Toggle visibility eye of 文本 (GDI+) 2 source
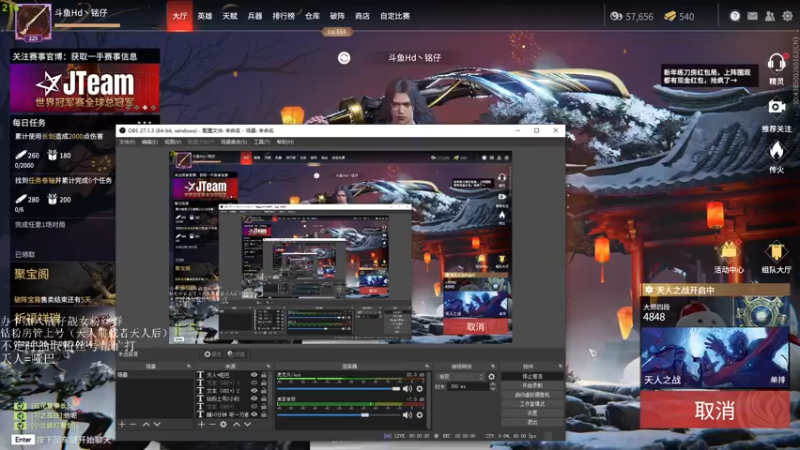800x450 pixels. pyautogui.click(x=254, y=391)
